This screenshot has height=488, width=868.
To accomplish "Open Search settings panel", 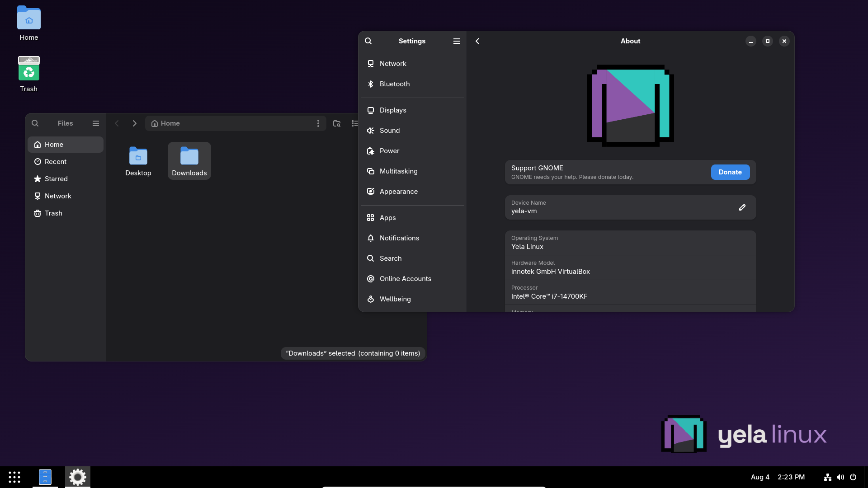I will click(412, 258).
